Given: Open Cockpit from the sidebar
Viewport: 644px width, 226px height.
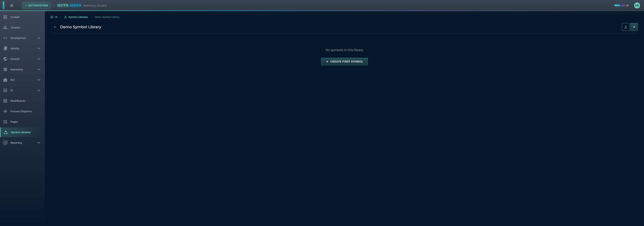Looking at the screenshot, I should coord(15,17).
